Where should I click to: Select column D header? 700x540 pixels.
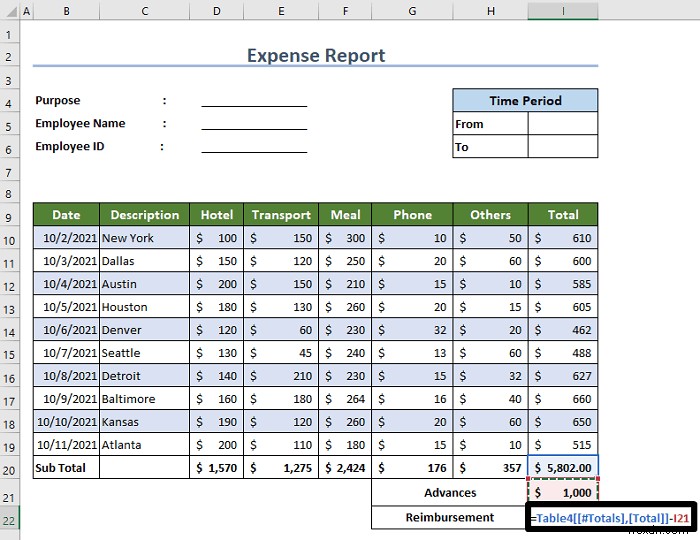pos(217,11)
